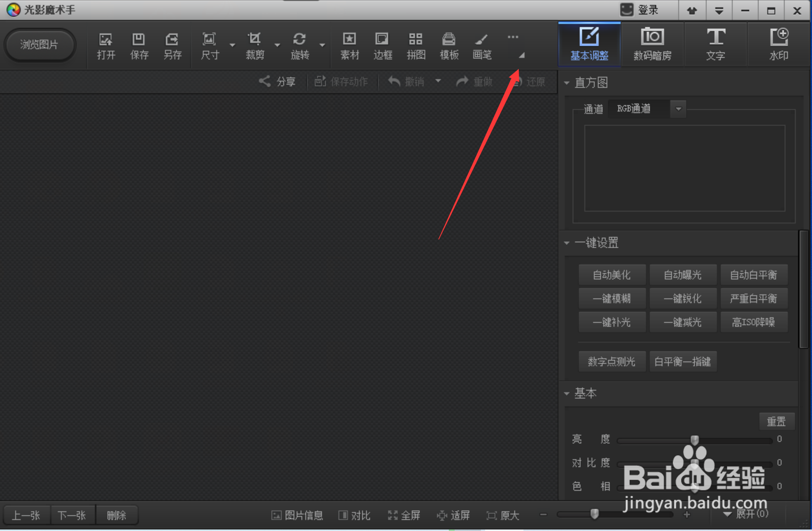Apply 自动曝光 auto exposure
Image resolution: width=812 pixels, height=531 pixels.
(x=683, y=274)
